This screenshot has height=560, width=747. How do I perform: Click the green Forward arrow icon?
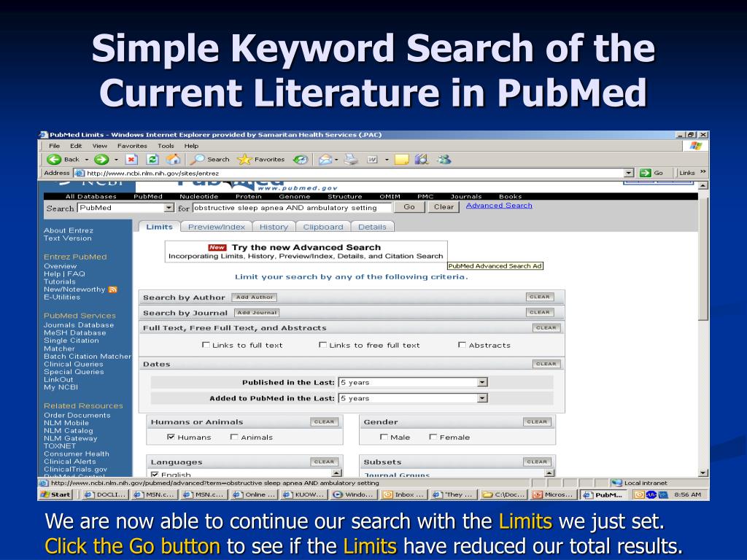tap(101, 160)
